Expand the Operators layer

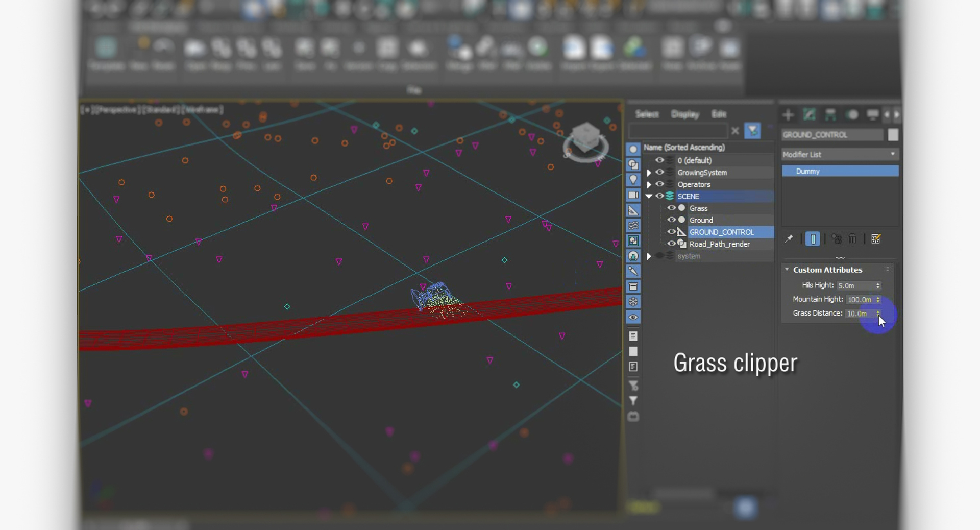pyautogui.click(x=649, y=184)
